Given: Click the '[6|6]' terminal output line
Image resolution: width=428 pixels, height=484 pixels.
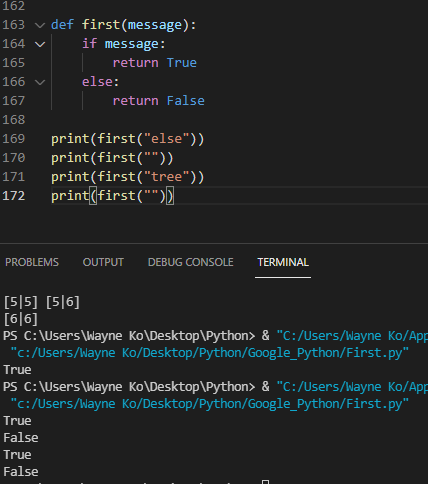Looking at the screenshot, I should click(x=21, y=319).
